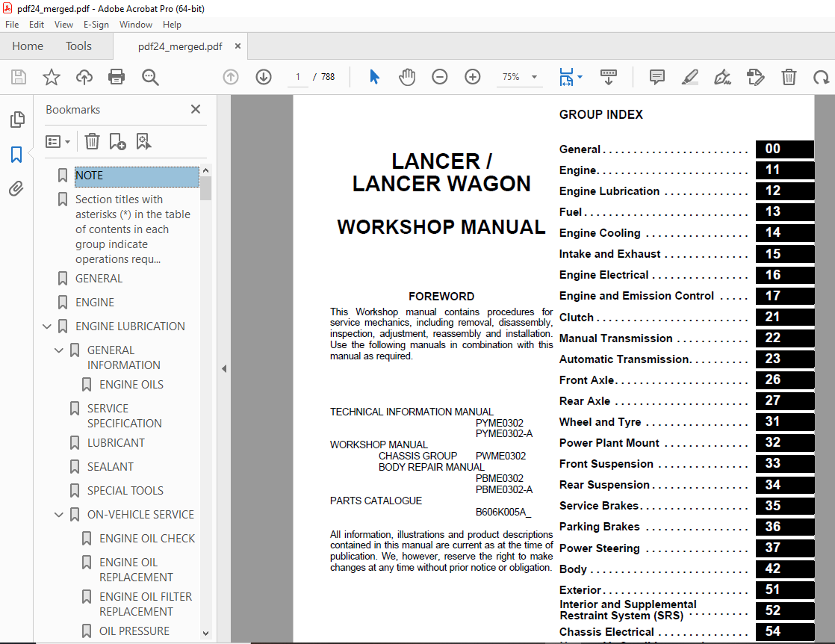Toggle the Bookmarks side panel icon
835x644 pixels.
point(16,155)
